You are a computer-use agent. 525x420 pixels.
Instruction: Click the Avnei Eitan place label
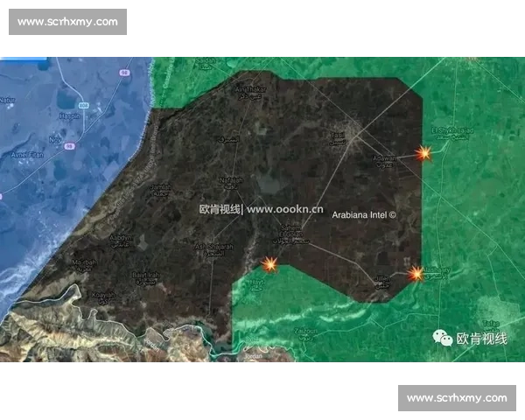[27, 155]
